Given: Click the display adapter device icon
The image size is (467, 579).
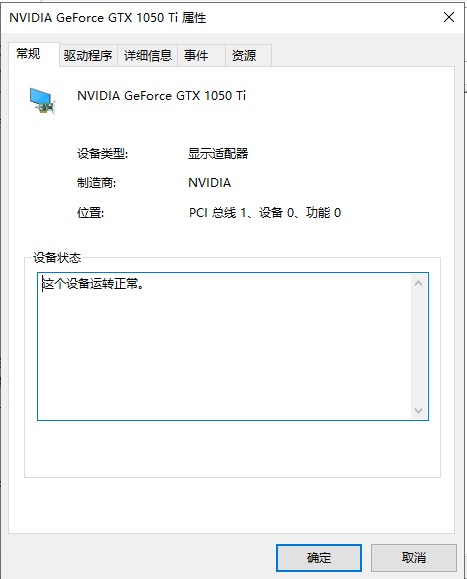Looking at the screenshot, I should click(42, 101).
